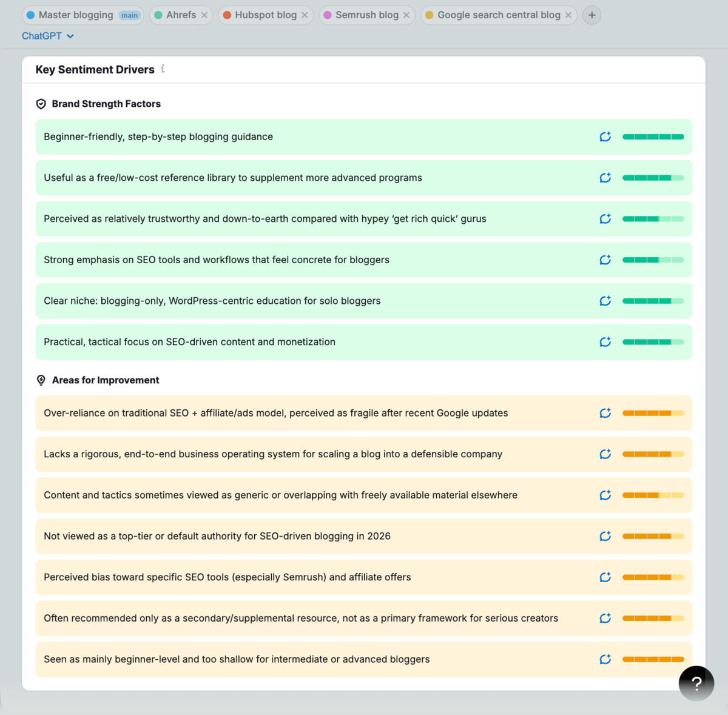The height and width of the screenshot is (715, 728).
Task: Add a new competitor with the plus button
Action: pyautogui.click(x=591, y=15)
